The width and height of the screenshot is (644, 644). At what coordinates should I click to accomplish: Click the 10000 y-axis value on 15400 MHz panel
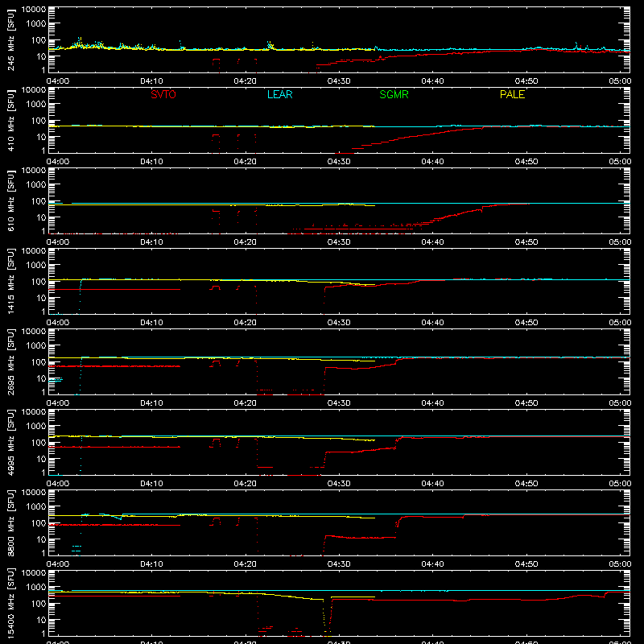34,573
